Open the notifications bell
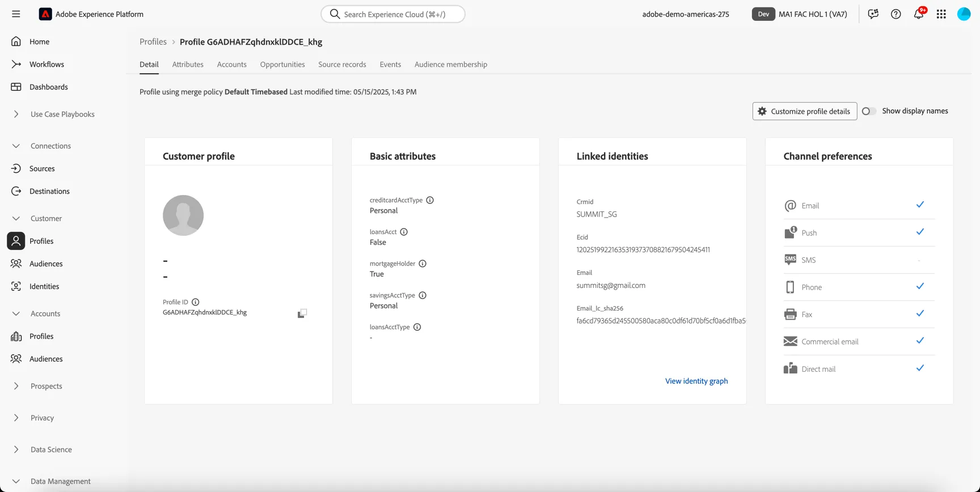Image resolution: width=980 pixels, height=492 pixels. 919,14
